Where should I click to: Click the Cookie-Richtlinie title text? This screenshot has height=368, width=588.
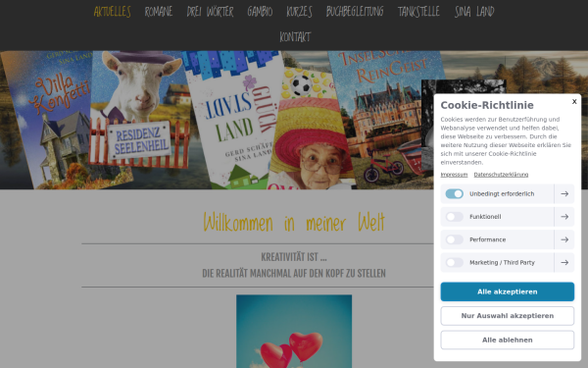(x=487, y=105)
